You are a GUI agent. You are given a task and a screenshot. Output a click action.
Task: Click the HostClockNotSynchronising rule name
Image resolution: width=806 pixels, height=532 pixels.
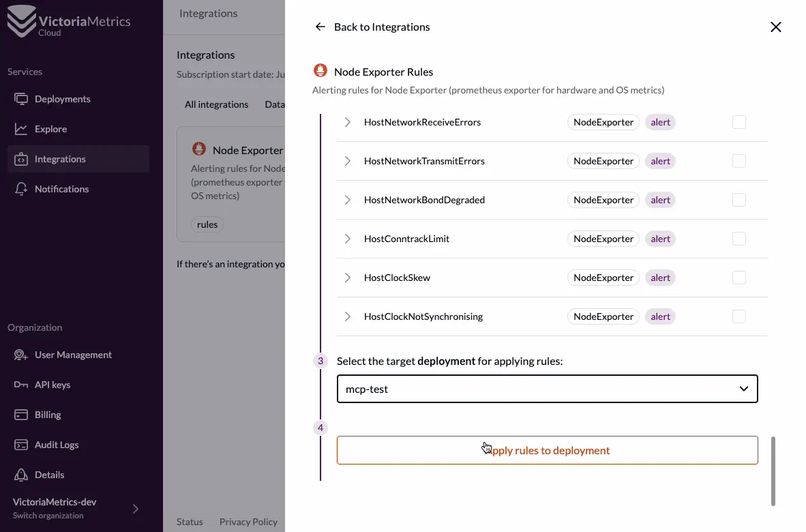coord(423,316)
